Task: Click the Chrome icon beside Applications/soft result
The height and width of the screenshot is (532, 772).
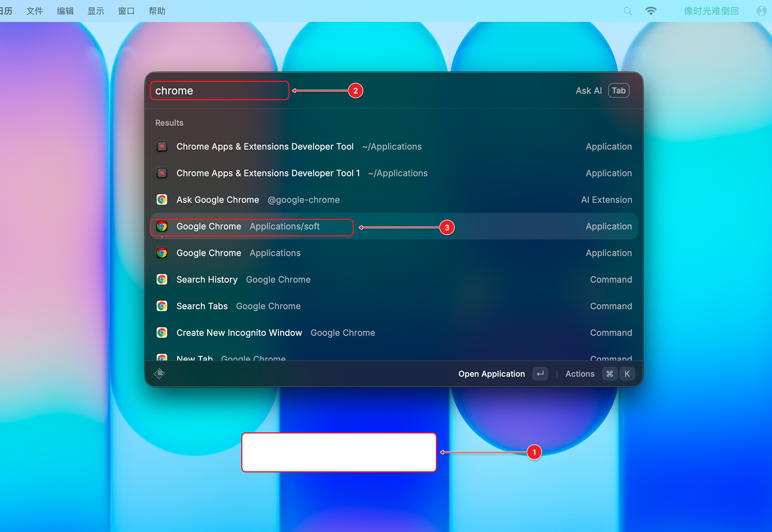Action: point(162,226)
